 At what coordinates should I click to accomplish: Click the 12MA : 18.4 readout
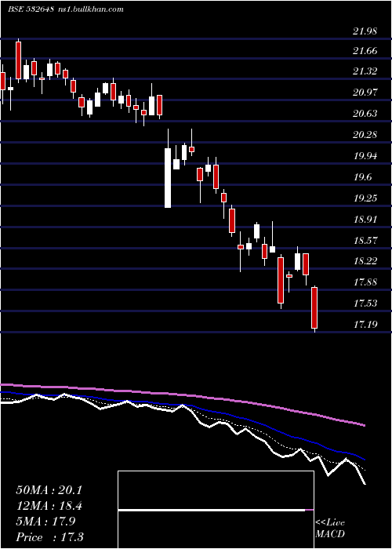(49, 506)
